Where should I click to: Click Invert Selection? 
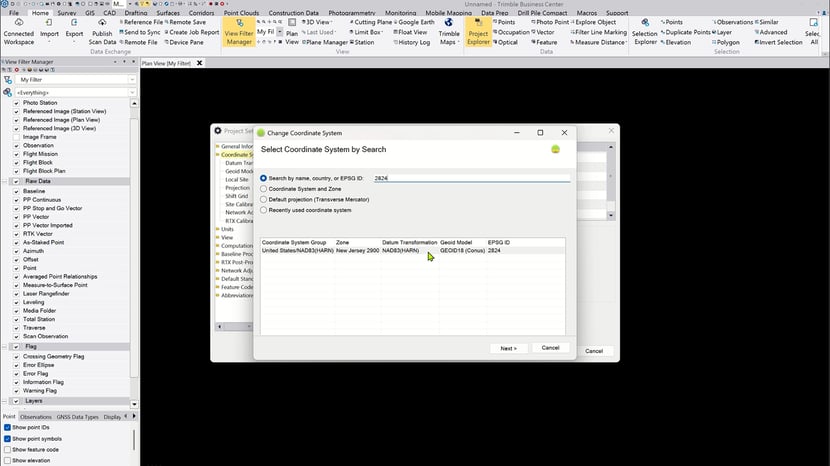point(778,42)
